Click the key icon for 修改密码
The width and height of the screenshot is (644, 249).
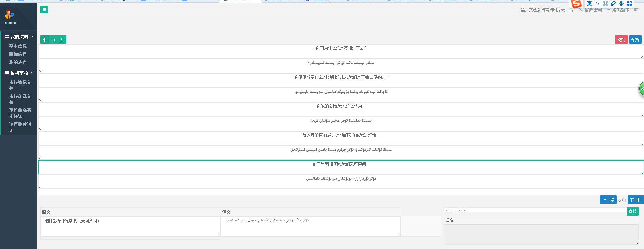tap(581, 10)
